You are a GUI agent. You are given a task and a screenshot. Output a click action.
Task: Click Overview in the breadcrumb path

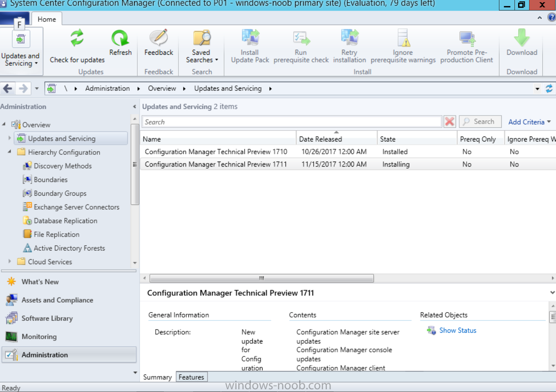click(x=162, y=89)
